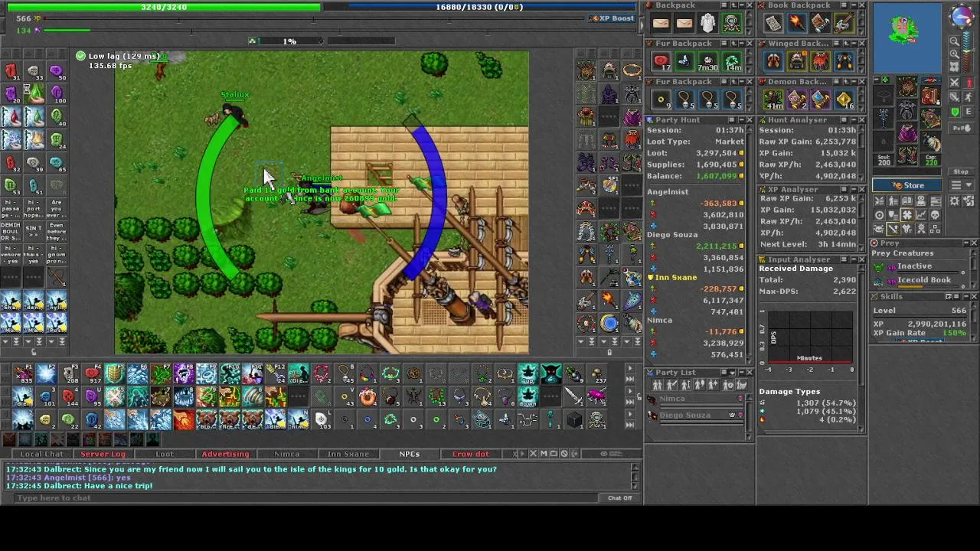Open the Inn Sxane chat tab
980x551 pixels.
tap(348, 454)
